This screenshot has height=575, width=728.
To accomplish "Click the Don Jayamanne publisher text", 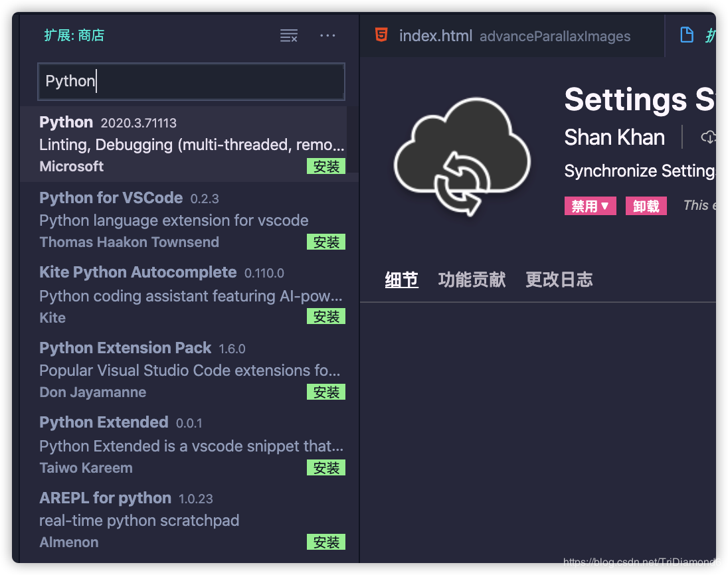I will tap(93, 392).
